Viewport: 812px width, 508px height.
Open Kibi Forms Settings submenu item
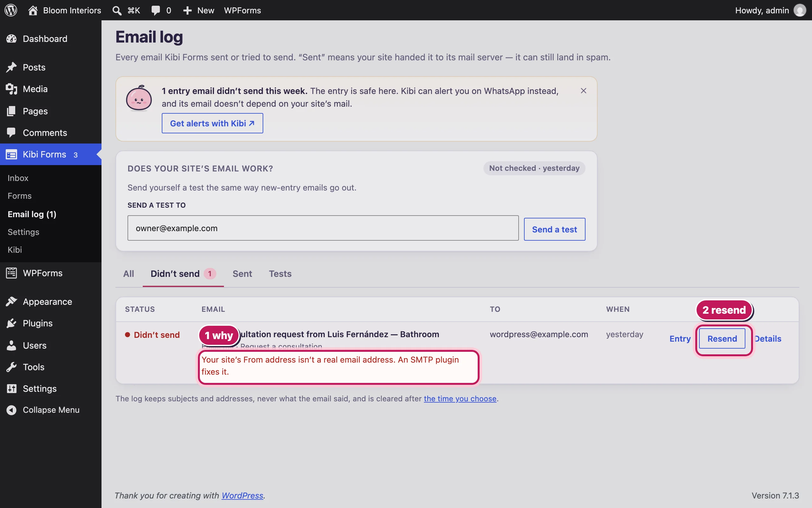[23, 232]
